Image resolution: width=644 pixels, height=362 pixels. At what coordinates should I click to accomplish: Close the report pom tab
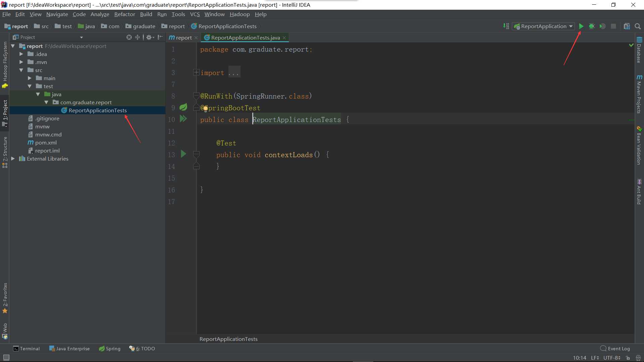point(196,38)
